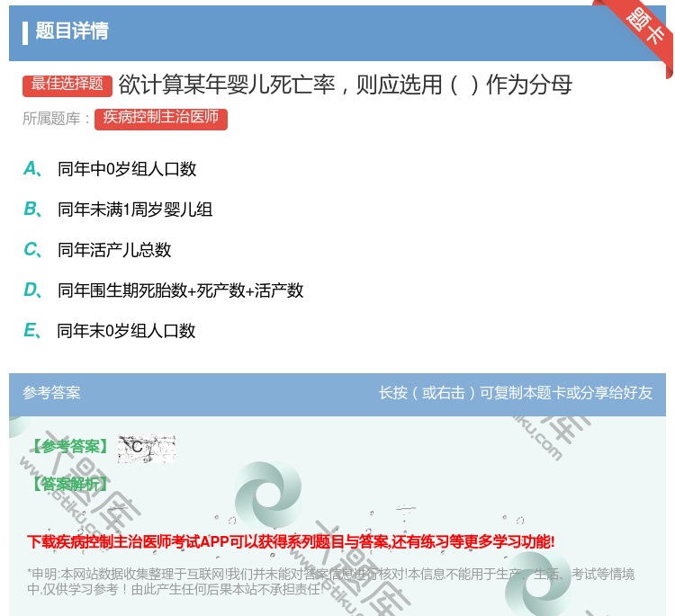This screenshot has width=675, height=616.
Task: Pick option D 同年围生期死胎数+死产数+活产数
Action: [x=164, y=290]
